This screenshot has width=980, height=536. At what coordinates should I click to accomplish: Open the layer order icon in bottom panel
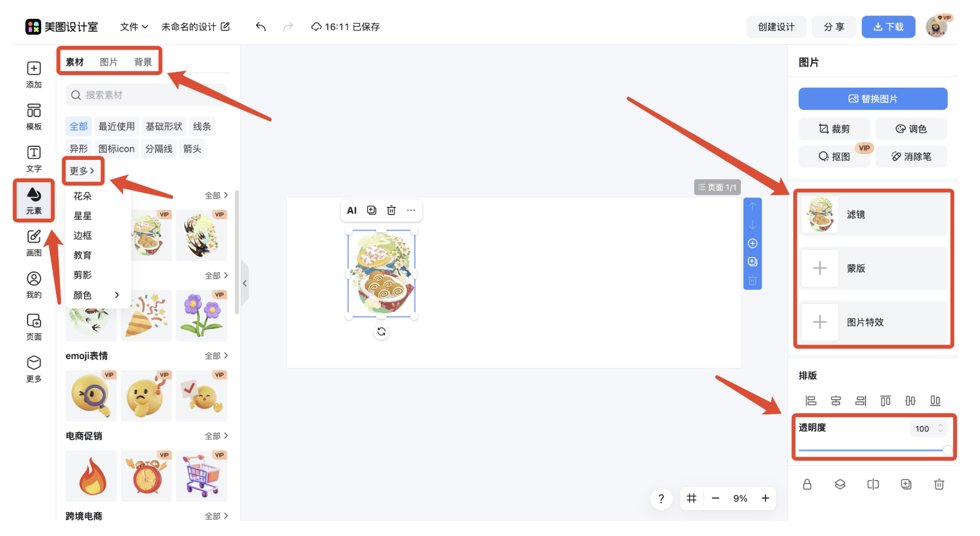[x=840, y=484]
